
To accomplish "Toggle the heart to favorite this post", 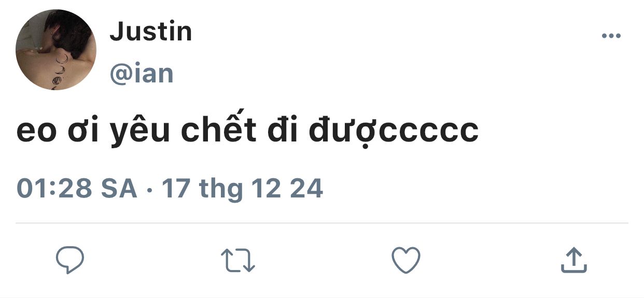I will tap(405, 260).
